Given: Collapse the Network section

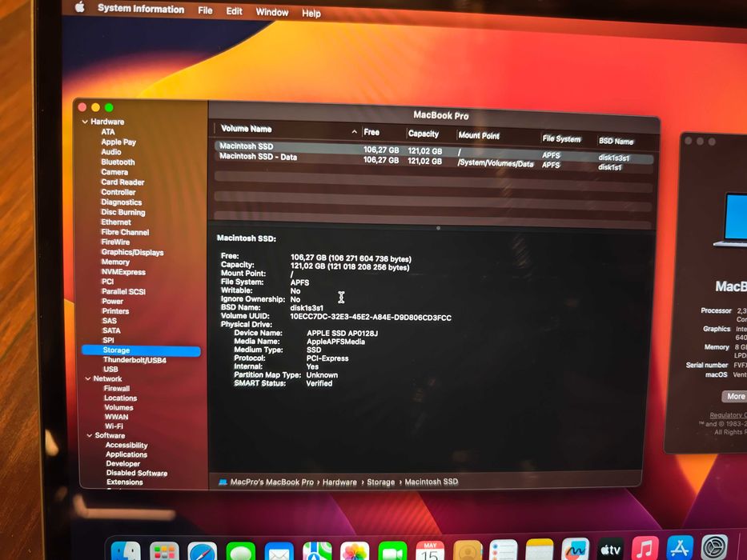Looking at the screenshot, I should point(87,378).
